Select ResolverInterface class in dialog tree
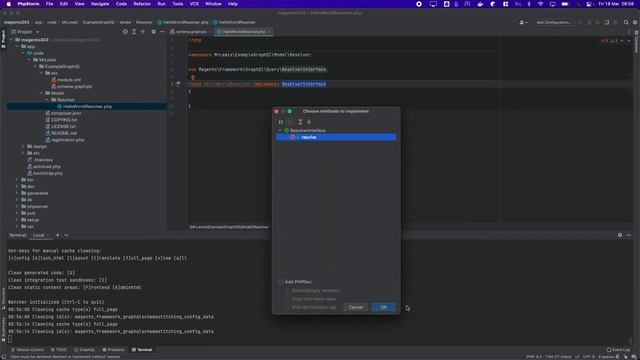Image resolution: width=640 pixels, height=360 pixels. coord(308,130)
